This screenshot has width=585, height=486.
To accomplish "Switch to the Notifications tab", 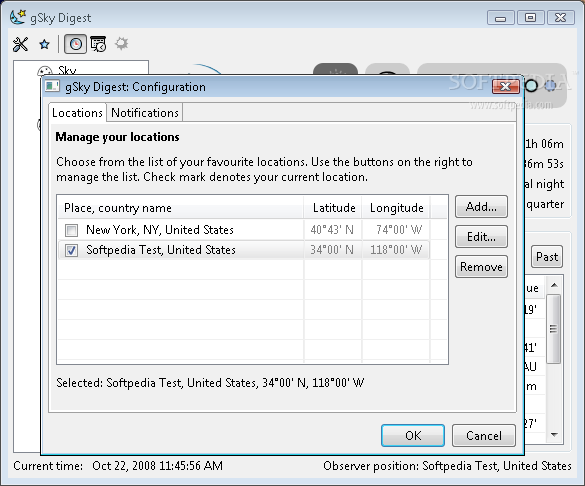I will [x=145, y=113].
